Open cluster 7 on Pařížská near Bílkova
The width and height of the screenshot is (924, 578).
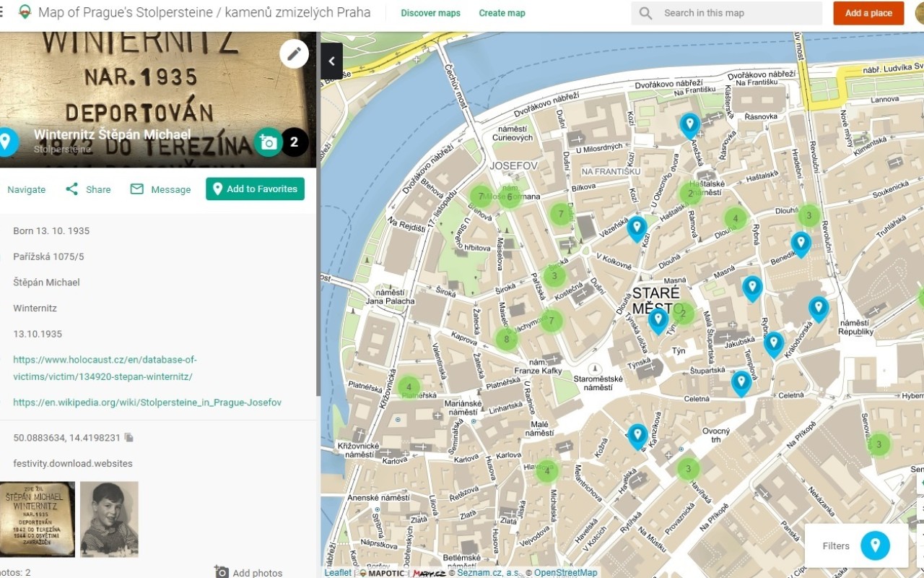tap(560, 214)
